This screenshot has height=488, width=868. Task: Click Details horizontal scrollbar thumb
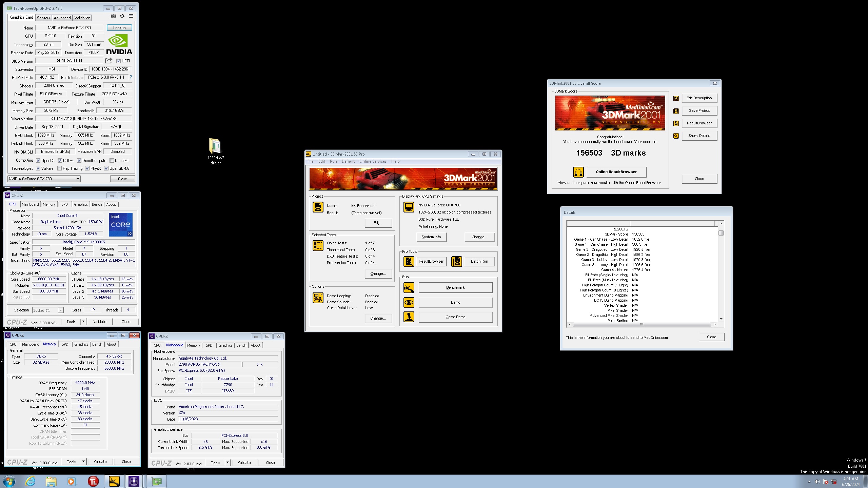pyautogui.click(x=642, y=325)
